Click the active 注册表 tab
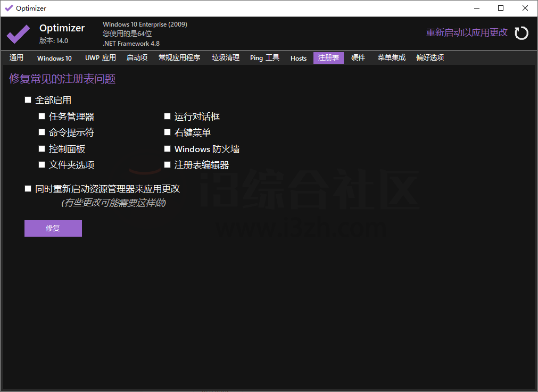 click(x=328, y=57)
